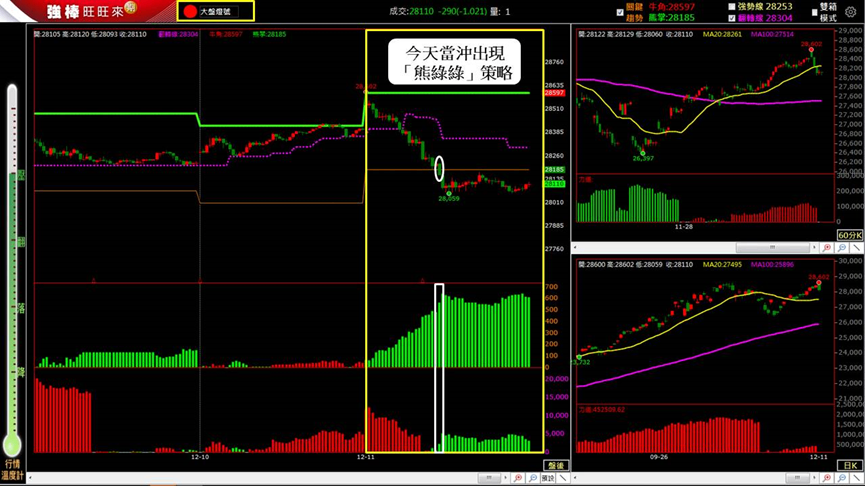The width and height of the screenshot is (865, 486).
Task: Click the MA20:28261 label on 60分K chart
Action: coord(722,34)
